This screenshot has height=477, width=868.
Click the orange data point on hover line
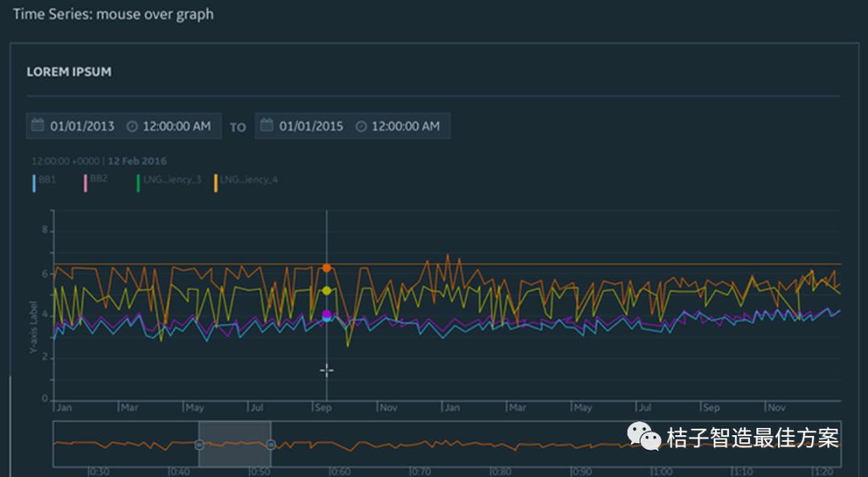click(326, 268)
